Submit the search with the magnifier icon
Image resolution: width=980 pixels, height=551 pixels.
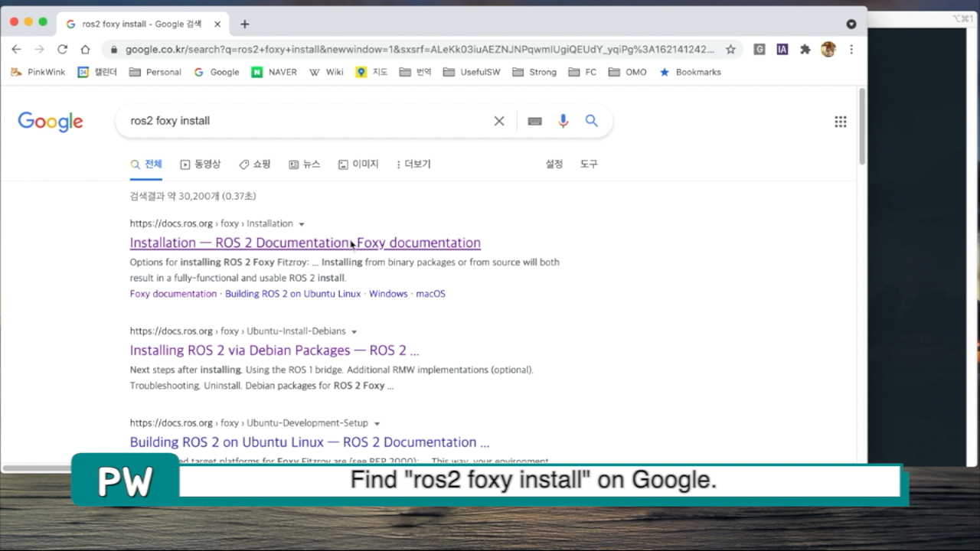coord(591,121)
